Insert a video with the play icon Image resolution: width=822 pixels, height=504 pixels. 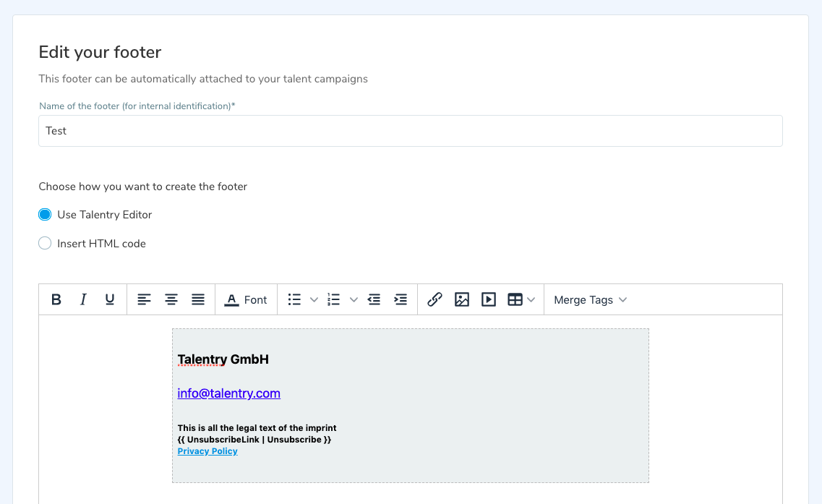pyautogui.click(x=489, y=299)
